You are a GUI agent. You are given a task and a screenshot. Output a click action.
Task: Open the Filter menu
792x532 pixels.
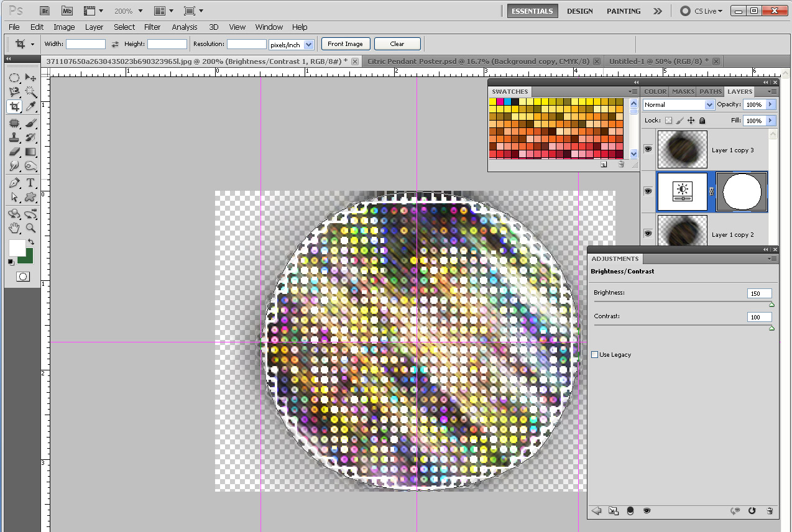pyautogui.click(x=152, y=27)
